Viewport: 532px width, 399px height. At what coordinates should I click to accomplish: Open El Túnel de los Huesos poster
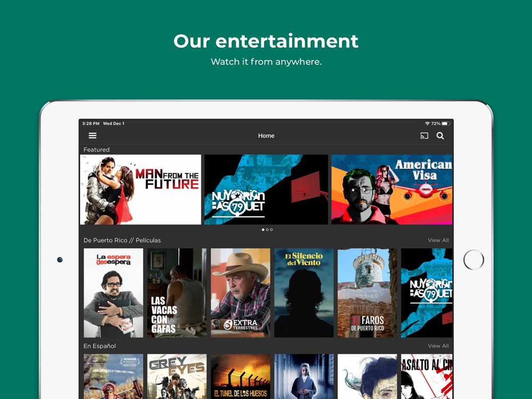(240, 377)
